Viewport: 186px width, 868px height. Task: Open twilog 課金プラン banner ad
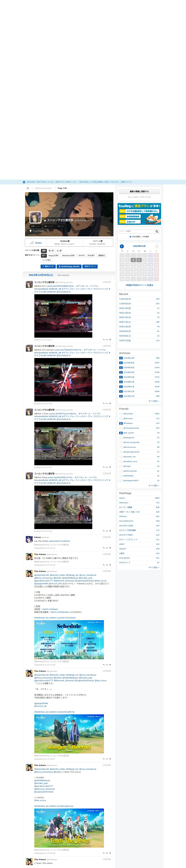(139, 214)
